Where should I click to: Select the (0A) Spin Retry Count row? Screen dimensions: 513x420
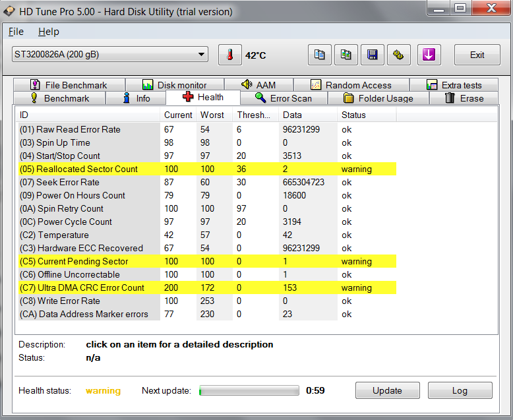207,209
